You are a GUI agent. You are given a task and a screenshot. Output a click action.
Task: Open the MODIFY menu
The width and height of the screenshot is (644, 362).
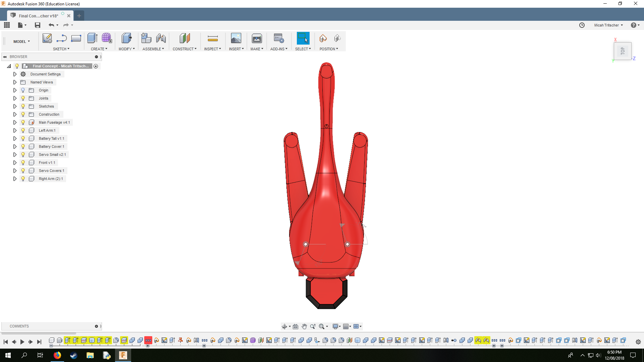tap(126, 49)
